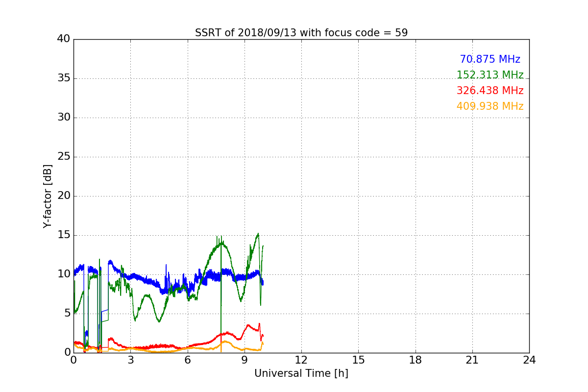Image resolution: width=588 pixels, height=392 pixels.
Task: Select the 70.875 MHz legend label
Action: [490, 59]
